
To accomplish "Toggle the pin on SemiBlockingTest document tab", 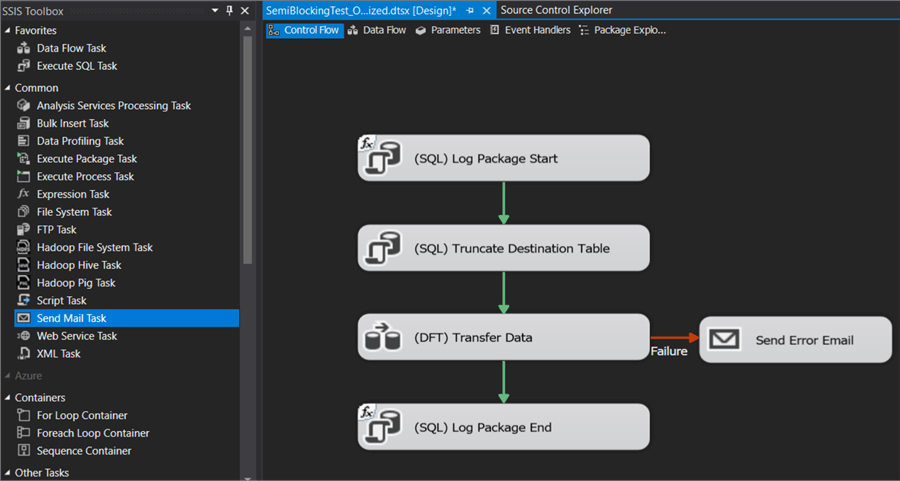I will (x=470, y=11).
